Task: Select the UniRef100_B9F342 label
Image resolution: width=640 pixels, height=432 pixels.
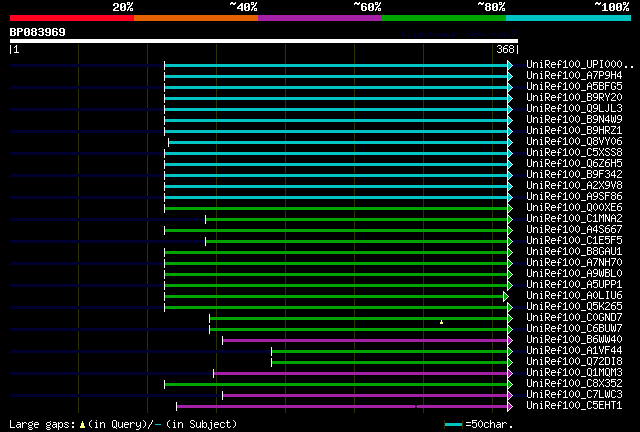Action: click(x=574, y=175)
